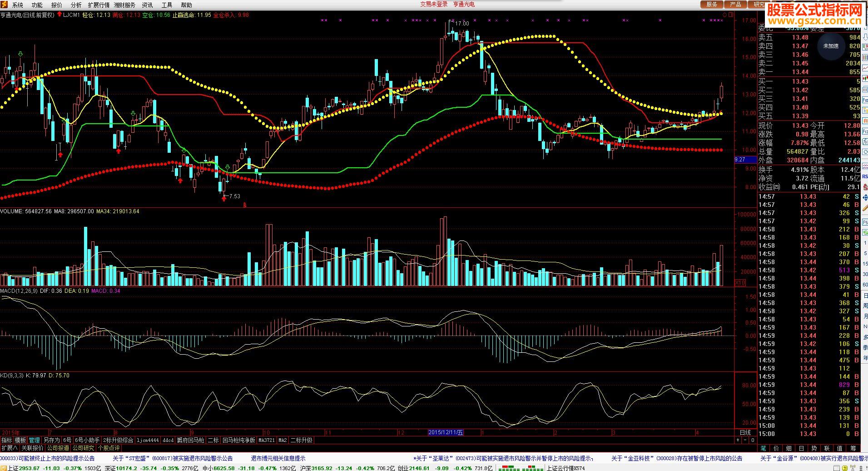Collapse the 扩展∧ panel
Screen dimensions: 868x471
[9, 448]
